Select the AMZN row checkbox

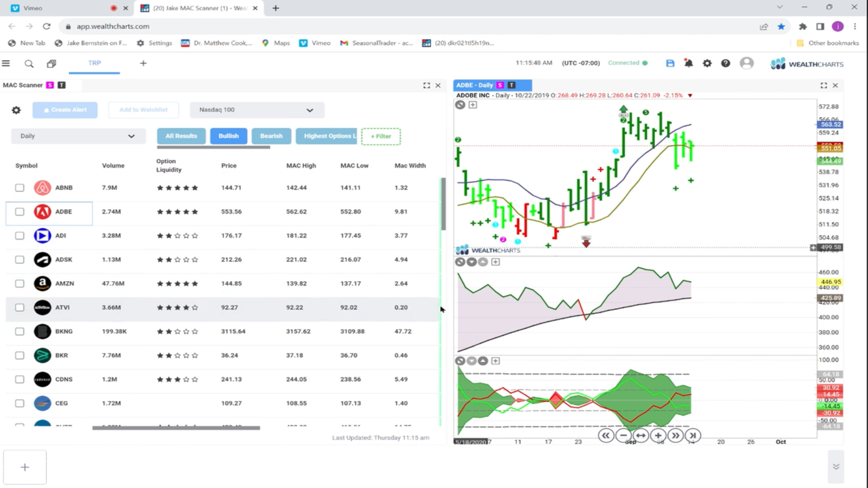(19, 283)
